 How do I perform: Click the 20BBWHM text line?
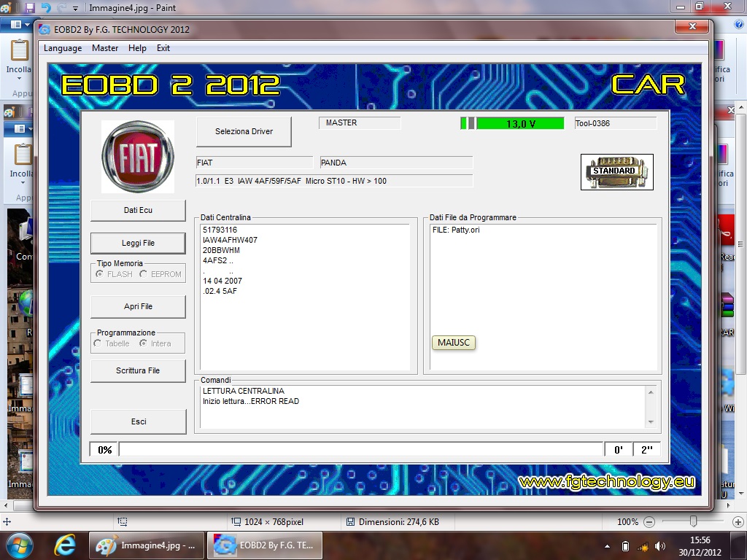tap(221, 250)
